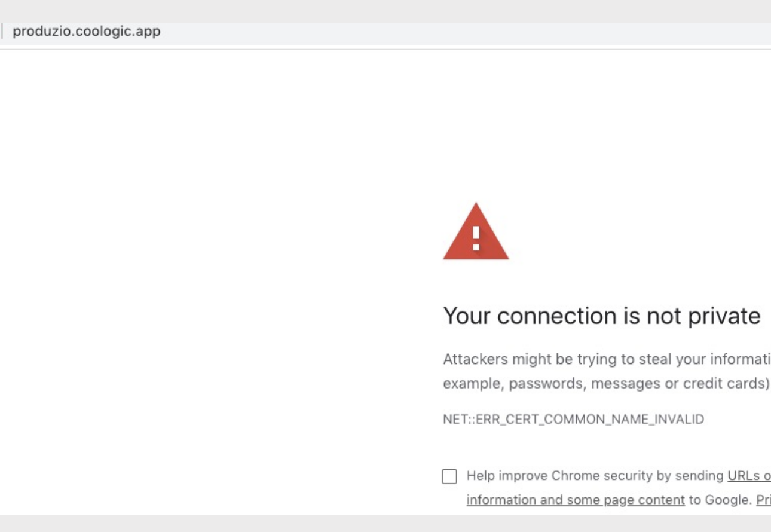Viewport: 771px width, 532px height.
Task: Click the produzio.coologic.app URL text
Action: [x=87, y=32]
